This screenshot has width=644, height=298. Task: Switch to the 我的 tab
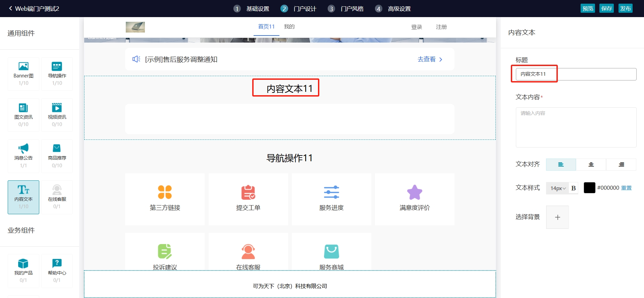289,26
